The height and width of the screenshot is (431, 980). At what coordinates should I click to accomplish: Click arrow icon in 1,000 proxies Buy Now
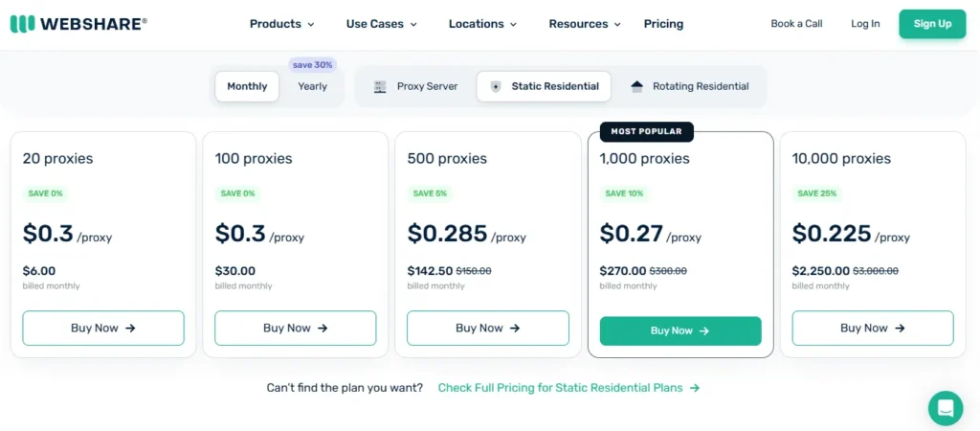(704, 331)
